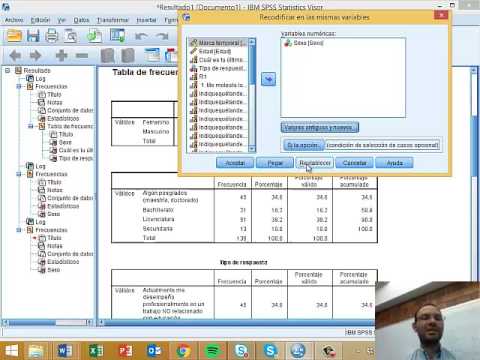Click the Insert Heading toolbar icon
Image resolution: width=480 pixels, height=360 pixels.
tap(152, 55)
